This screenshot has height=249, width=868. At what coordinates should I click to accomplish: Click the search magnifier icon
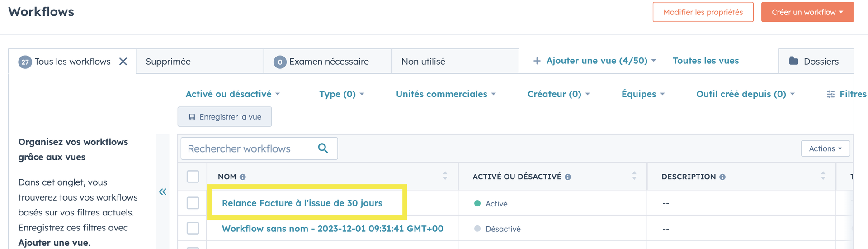pos(323,148)
